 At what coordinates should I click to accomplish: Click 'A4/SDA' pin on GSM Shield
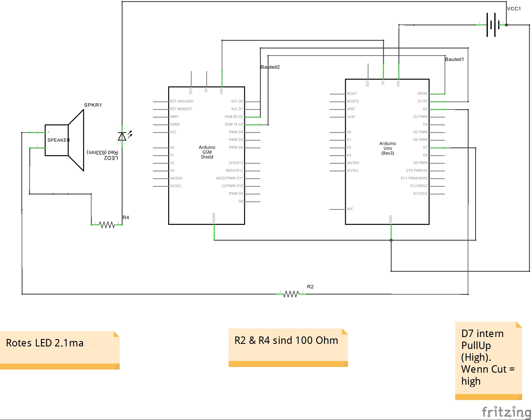pos(176,178)
